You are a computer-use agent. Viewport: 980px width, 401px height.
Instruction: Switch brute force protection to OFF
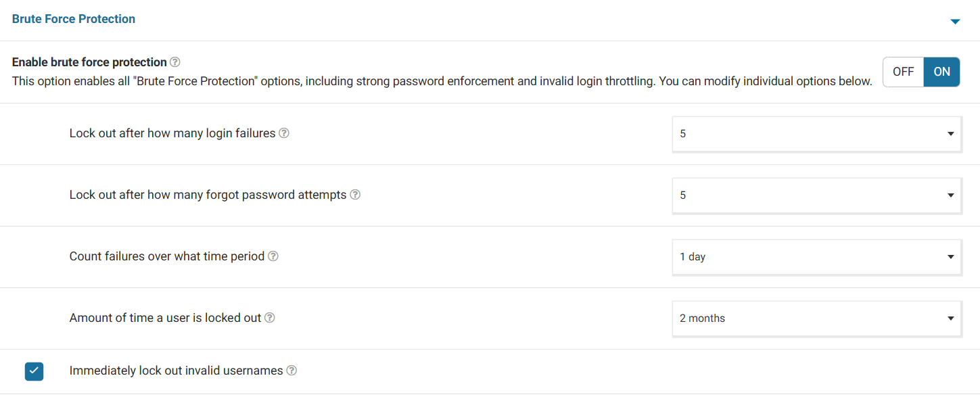[903, 72]
